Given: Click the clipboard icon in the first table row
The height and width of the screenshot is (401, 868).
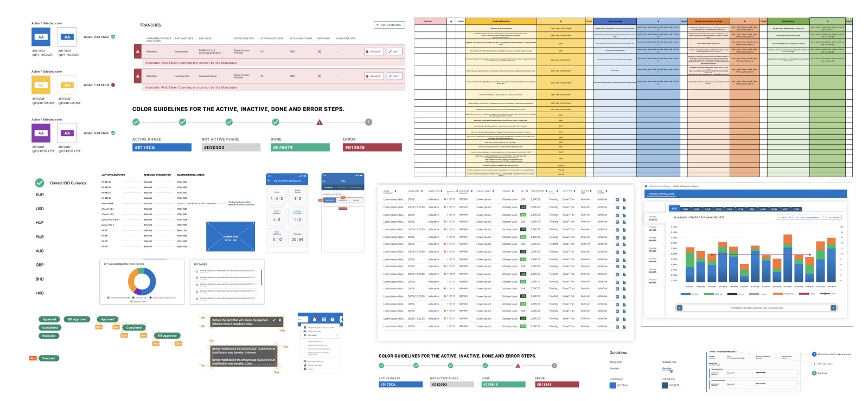Looking at the screenshot, I should point(617,199).
